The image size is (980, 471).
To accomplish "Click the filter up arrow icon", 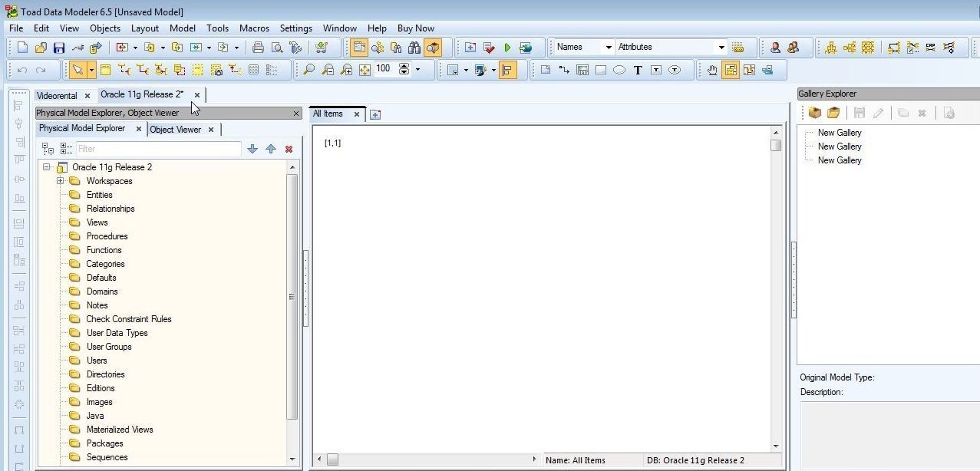I will pyautogui.click(x=270, y=149).
